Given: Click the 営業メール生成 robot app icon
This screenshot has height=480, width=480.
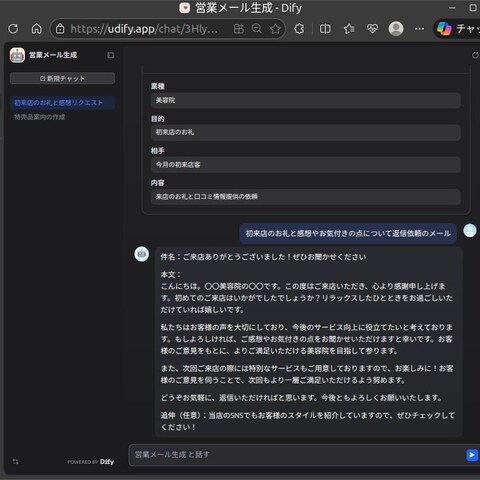Looking at the screenshot, I should (x=17, y=55).
